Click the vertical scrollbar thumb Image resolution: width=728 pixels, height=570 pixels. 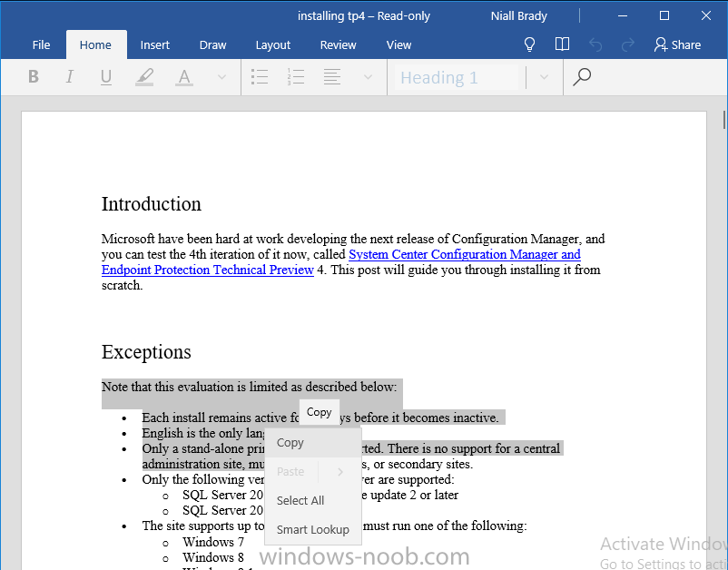pyautogui.click(x=724, y=120)
